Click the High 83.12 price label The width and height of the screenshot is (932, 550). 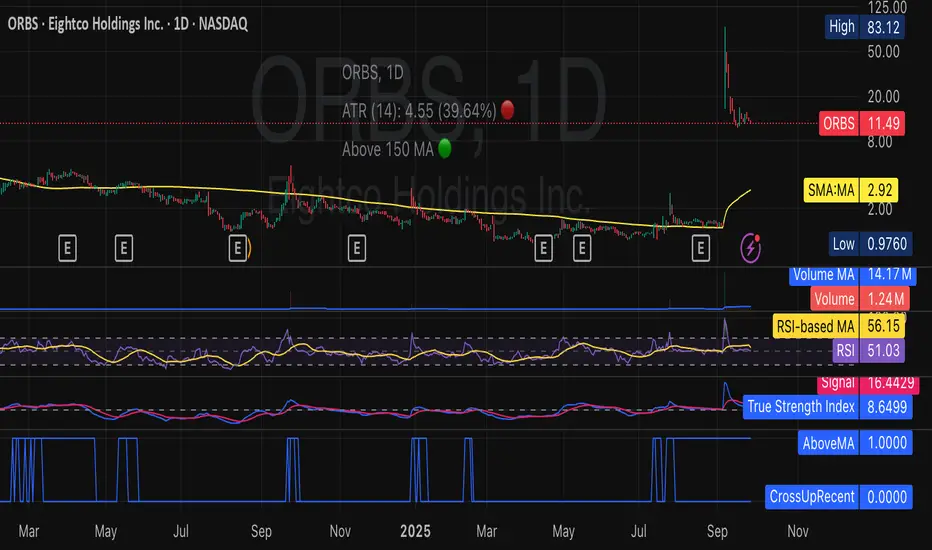(x=864, y=27)
